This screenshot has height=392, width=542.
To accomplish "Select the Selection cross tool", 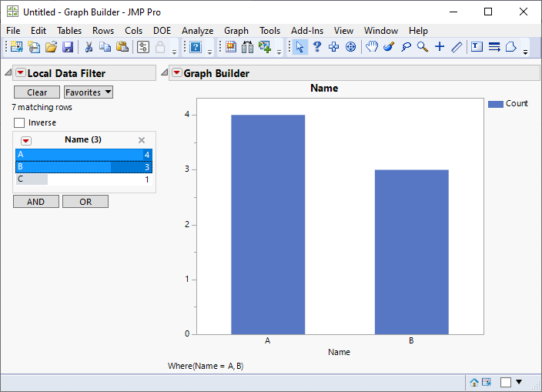I will 333,47.
